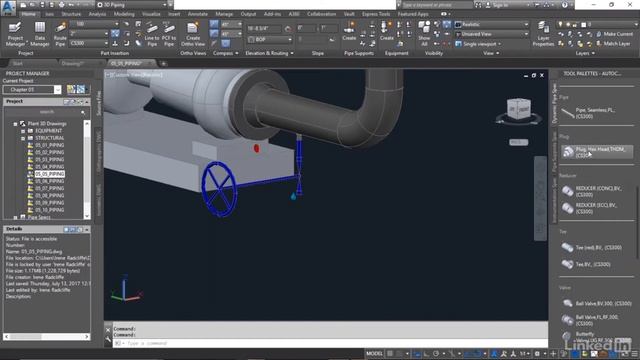Click the AutoCAD application menu logo

8,7
